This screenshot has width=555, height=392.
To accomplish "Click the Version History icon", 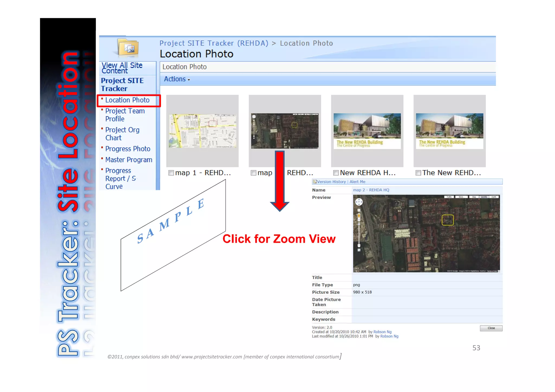I will point(315,182).
